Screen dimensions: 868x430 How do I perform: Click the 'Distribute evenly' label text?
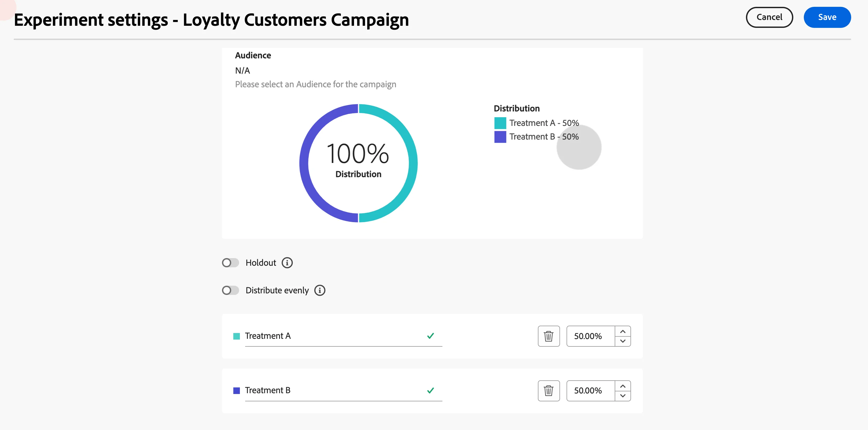tap(277, 290)
